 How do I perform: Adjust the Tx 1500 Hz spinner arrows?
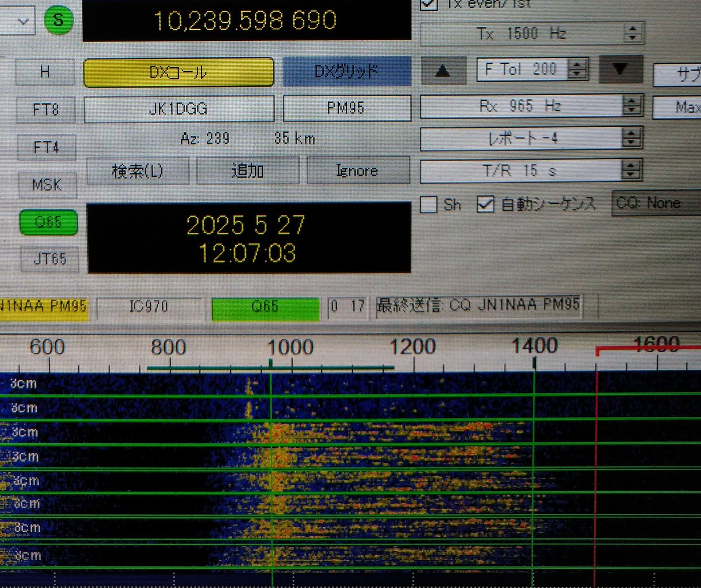click(634, 33)
